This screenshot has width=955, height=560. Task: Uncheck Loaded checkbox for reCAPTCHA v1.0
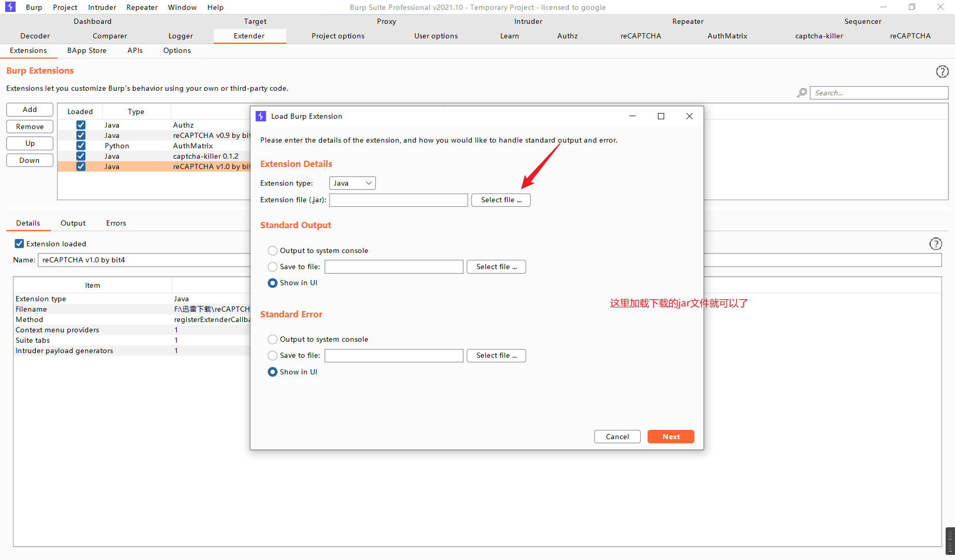(x=81, y=166)
